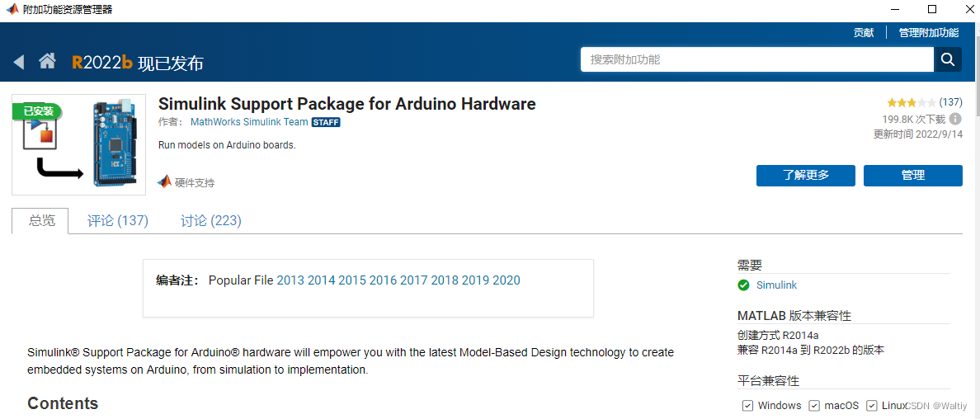Switch to the 评论 (137) tab
Viewport: 980px width, 419px height.
click(x=118, y=221)
